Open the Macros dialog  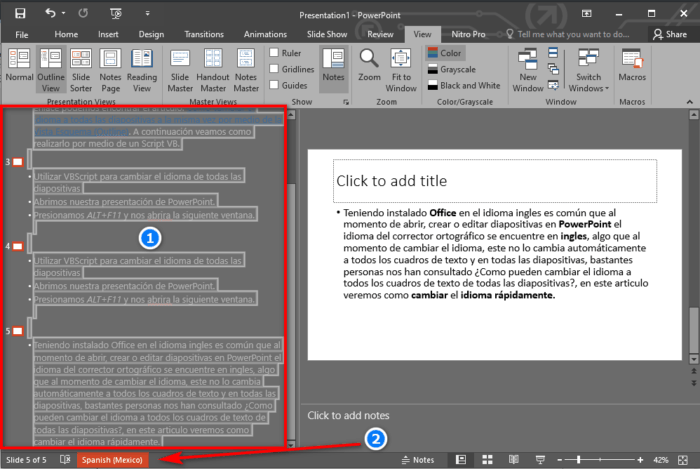pyautogui.click(x=632, y=65)
